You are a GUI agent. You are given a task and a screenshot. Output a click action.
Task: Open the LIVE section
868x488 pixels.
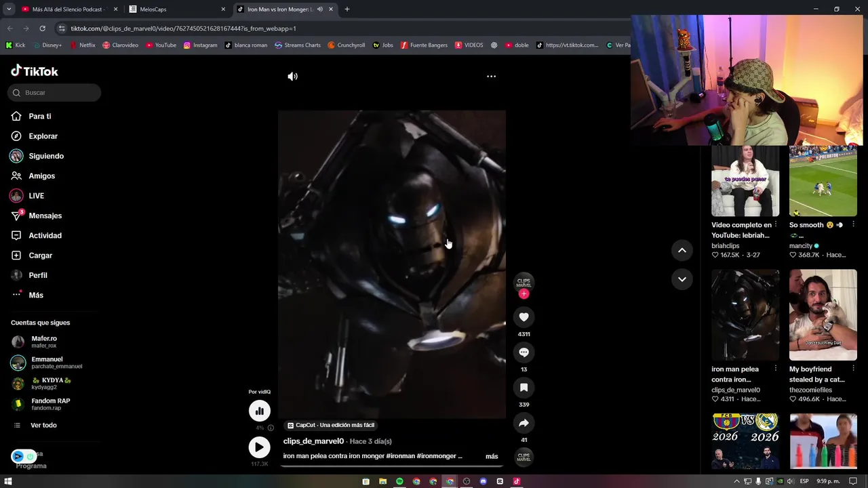36,196
